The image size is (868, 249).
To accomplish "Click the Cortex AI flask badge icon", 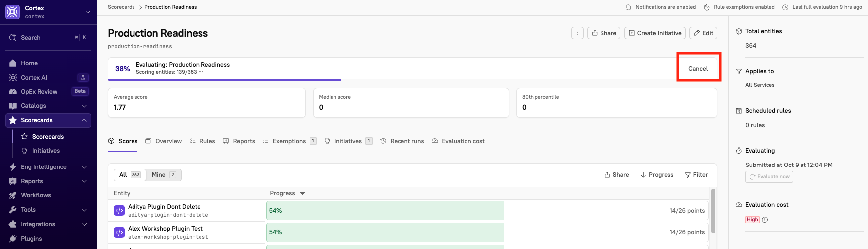I will point(83,78).
